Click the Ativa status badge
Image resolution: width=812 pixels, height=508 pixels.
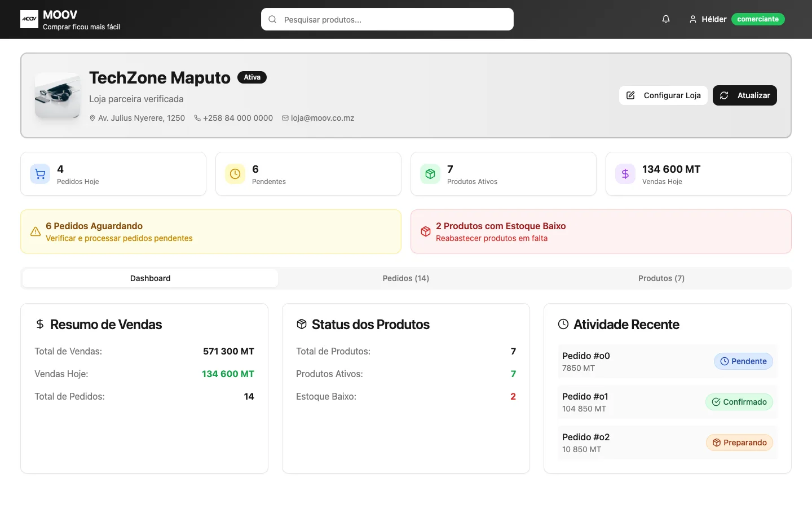(x=252, y=77)
